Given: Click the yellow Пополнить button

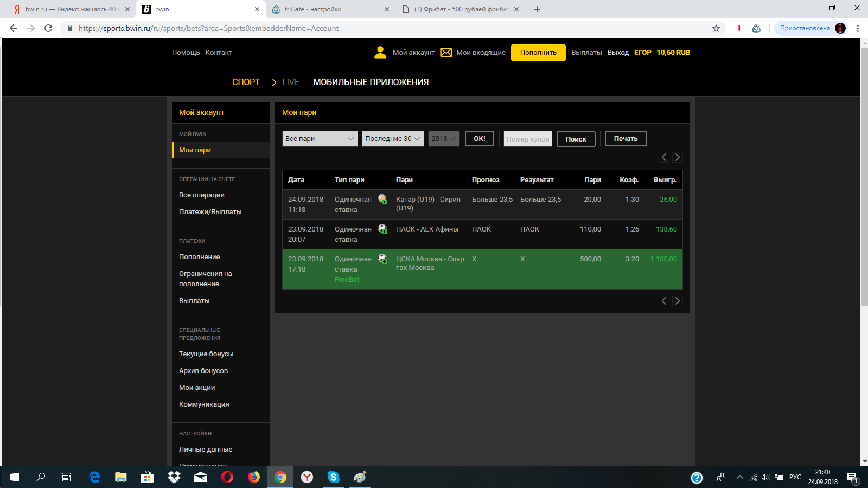Looking at the screenshot, I should point(538,53).
